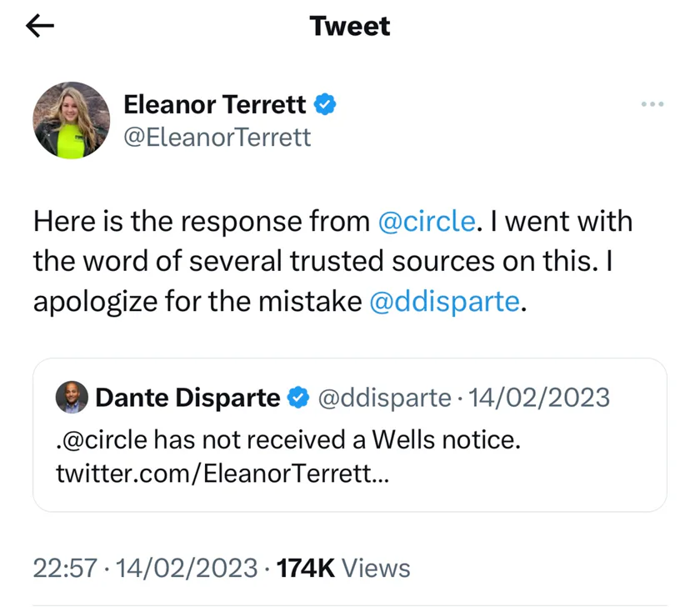The height and width of the screenshot is (607, 700).
Task: View the 174K Views analytics
Action: pos(343,568)
